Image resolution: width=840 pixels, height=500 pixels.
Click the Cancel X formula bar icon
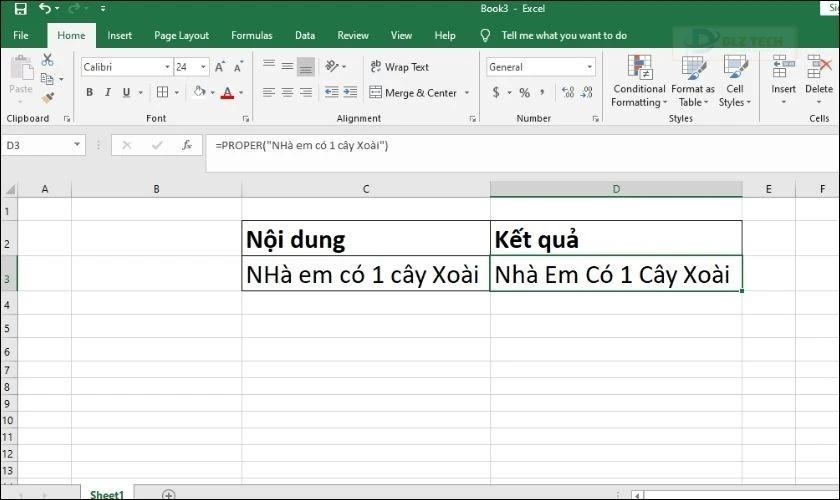tap(126, 145)
